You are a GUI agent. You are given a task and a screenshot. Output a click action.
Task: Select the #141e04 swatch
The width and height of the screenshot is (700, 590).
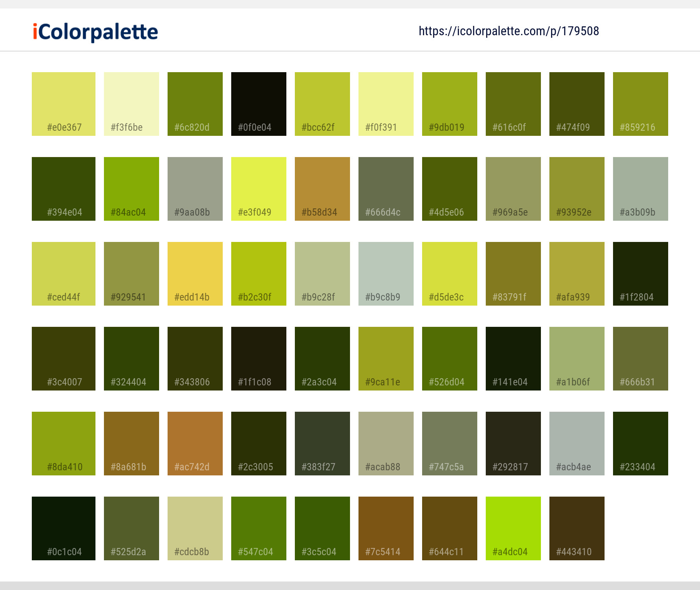(x=513, y=359)
